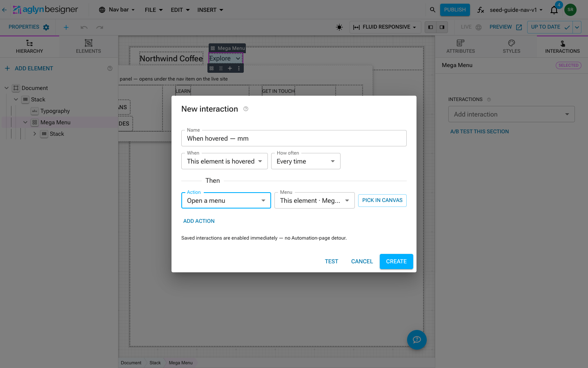588x368 pixels.
Task: Expand the nested Stack under Mega Menu
Action: point(35,134)
